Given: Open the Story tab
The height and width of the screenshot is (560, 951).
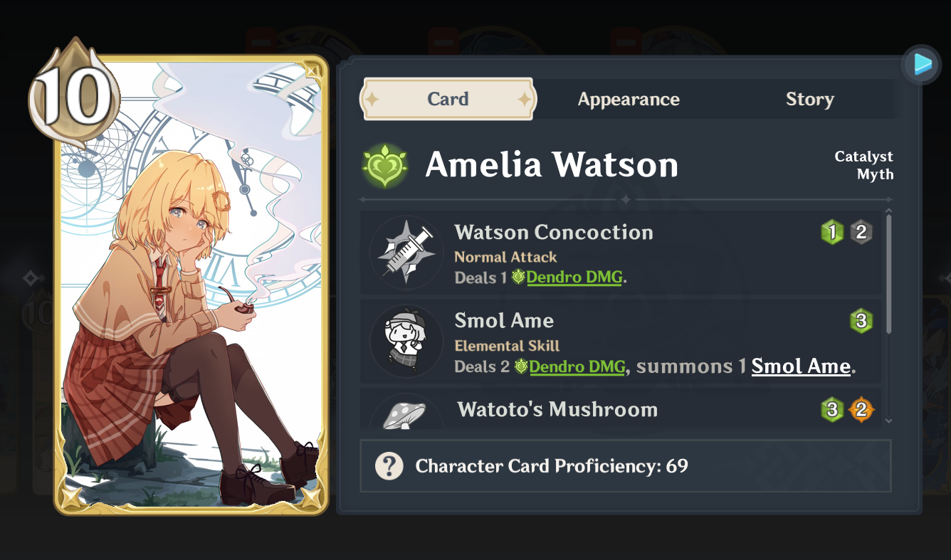Looking at the screenshot, I should pyautogui.click(x=809, y=99).
